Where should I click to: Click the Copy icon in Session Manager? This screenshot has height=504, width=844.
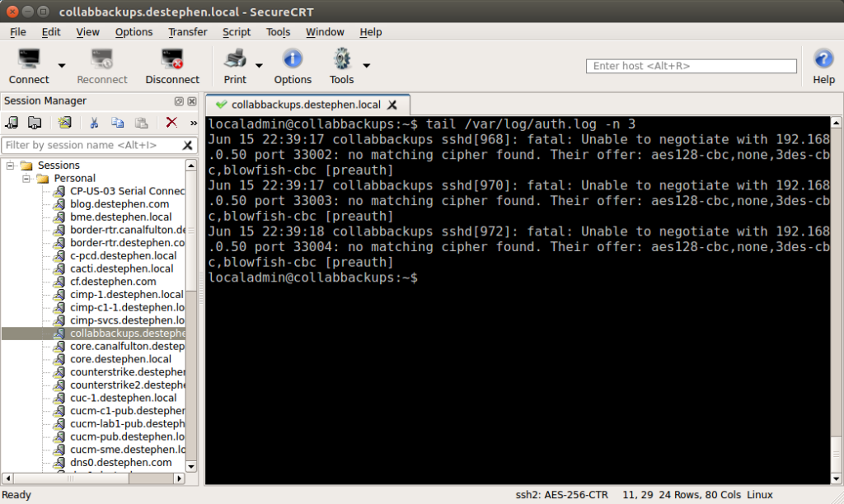117,123
